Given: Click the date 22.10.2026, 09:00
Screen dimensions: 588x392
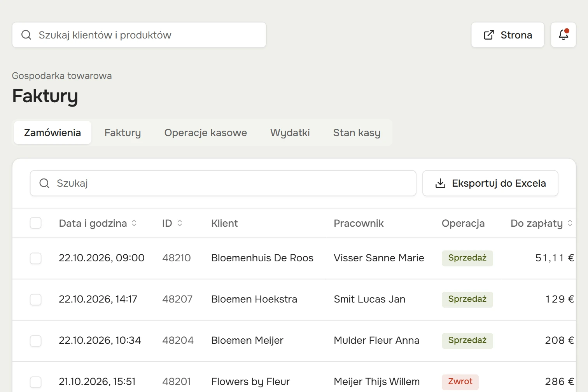Looking at the screenshot, I should pyautogui.click(x=101, y=258).
